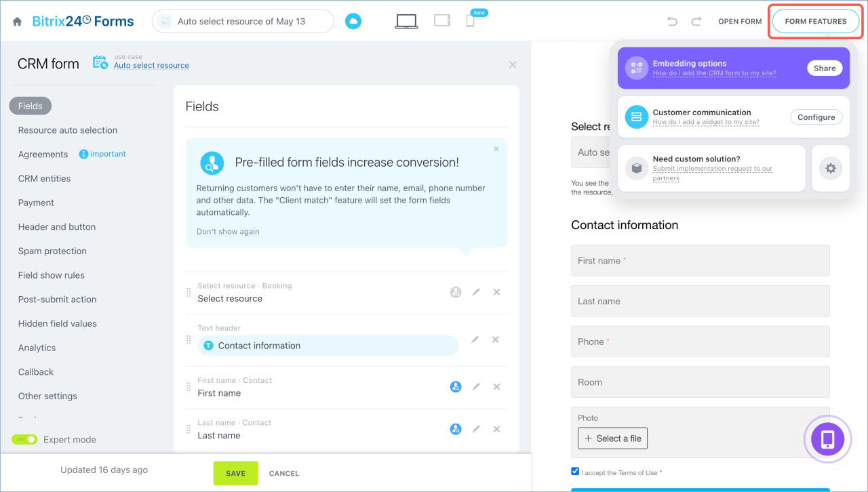Screen dimensions: 868x492
Task: Open submit implementation request to partners link
Action: point(713,173)
